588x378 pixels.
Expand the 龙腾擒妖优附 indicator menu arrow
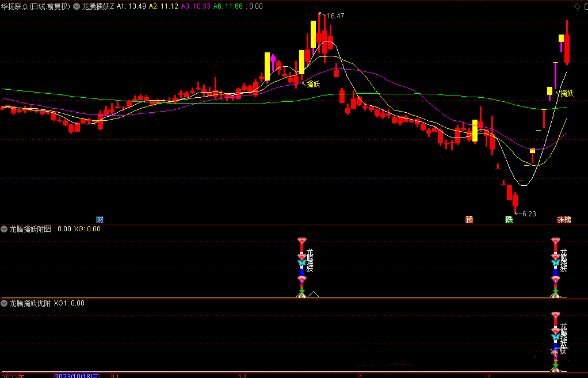[5, 303]
